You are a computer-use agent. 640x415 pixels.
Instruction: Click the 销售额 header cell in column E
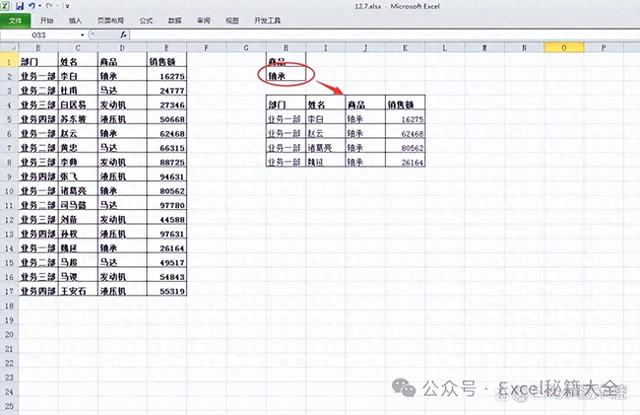[167, 62]
